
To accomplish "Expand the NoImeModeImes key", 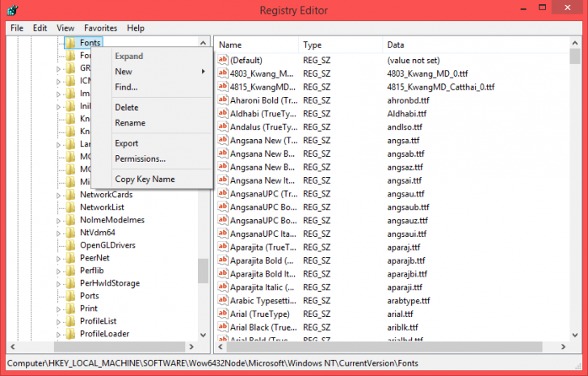I will 58,221.
